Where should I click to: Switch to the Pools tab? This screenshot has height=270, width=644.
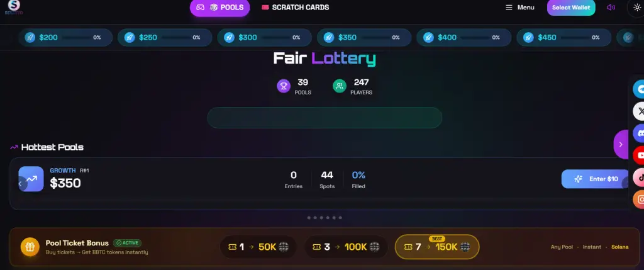pyautogui.click(x=219, y=8)
